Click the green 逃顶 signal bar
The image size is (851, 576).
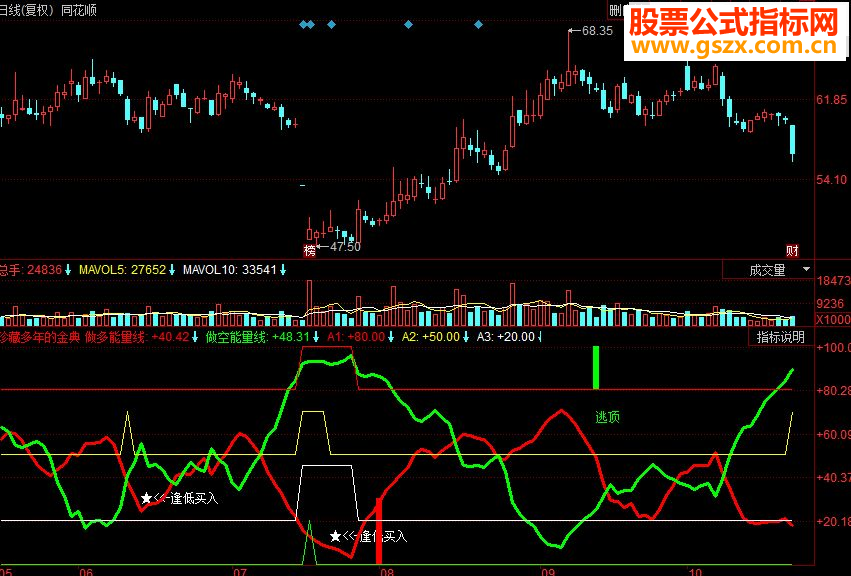tap(596, 368)
